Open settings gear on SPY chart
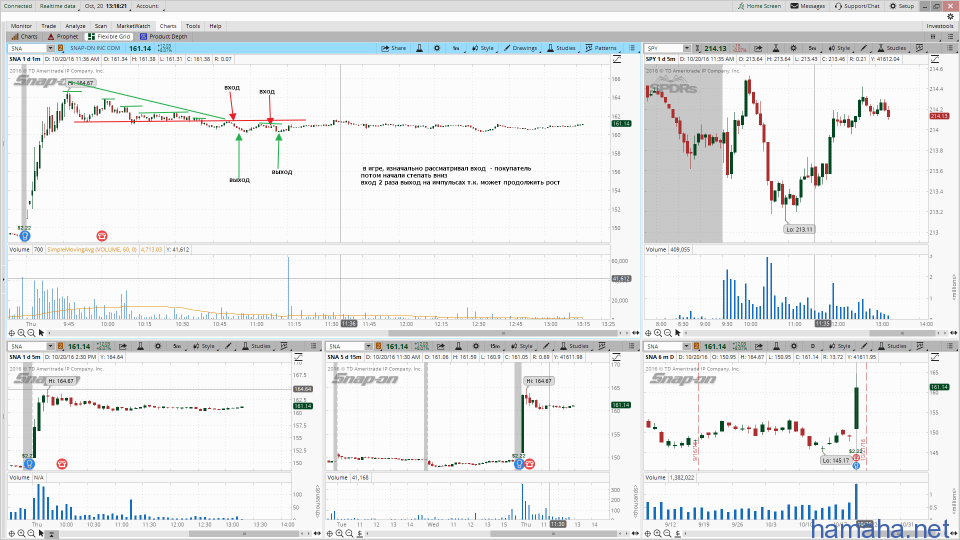Image resolution: width=960 pixels, height=540 pixels. [793, 48]
